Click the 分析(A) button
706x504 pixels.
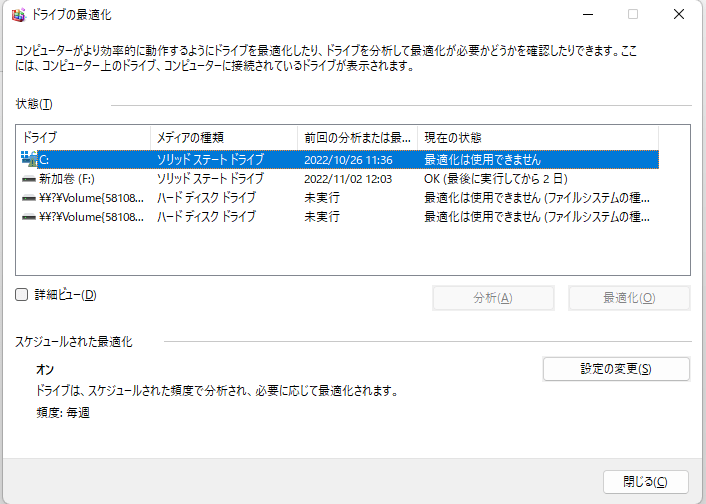[x=493, y=298]
